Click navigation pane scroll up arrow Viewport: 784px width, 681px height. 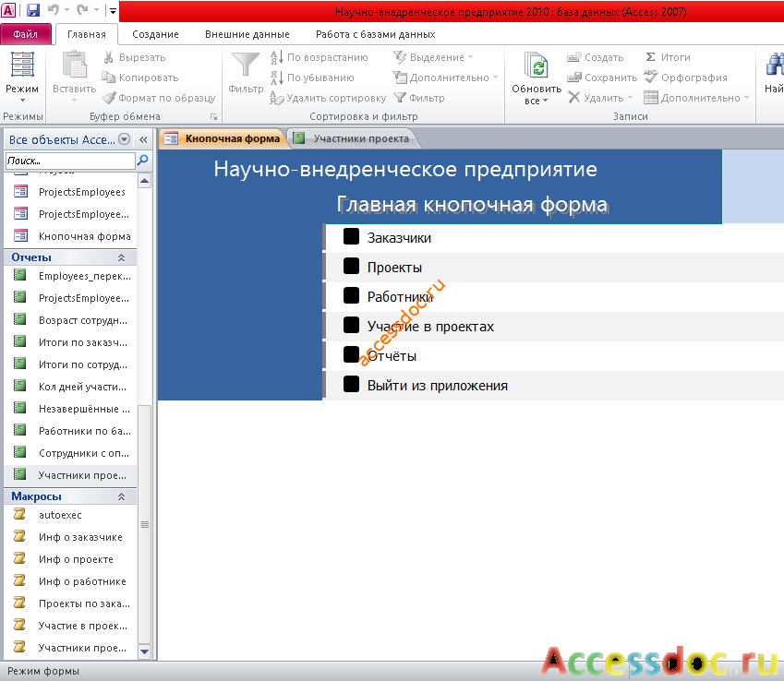point(144,180)
